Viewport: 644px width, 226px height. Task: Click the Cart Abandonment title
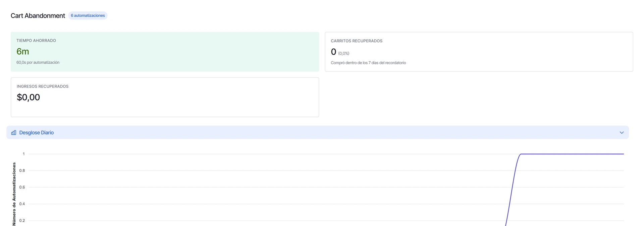[x=38, y=16]
